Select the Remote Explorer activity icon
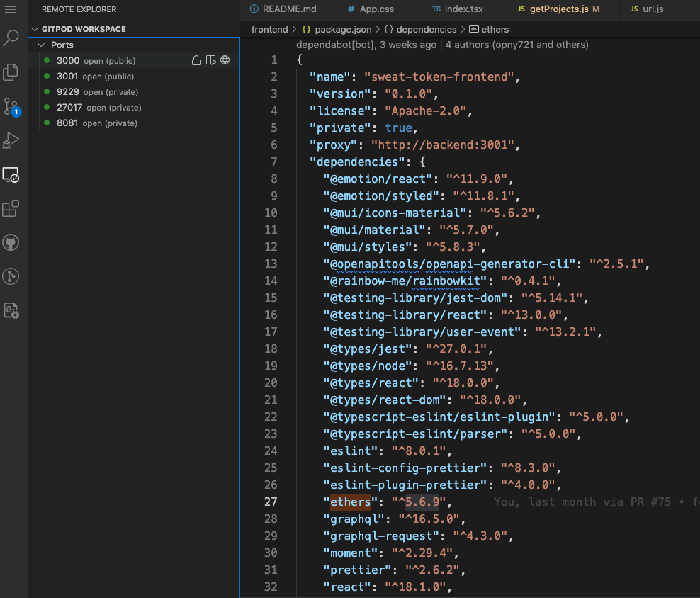700x598 pixels. (11, 174)
